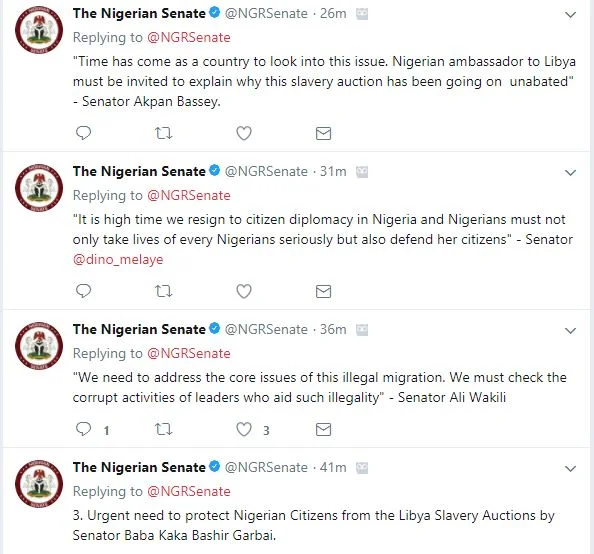594x554 pixels.
Task: Share citizen diplomacy tweet via direct message
Action: [x=323, y=291]
